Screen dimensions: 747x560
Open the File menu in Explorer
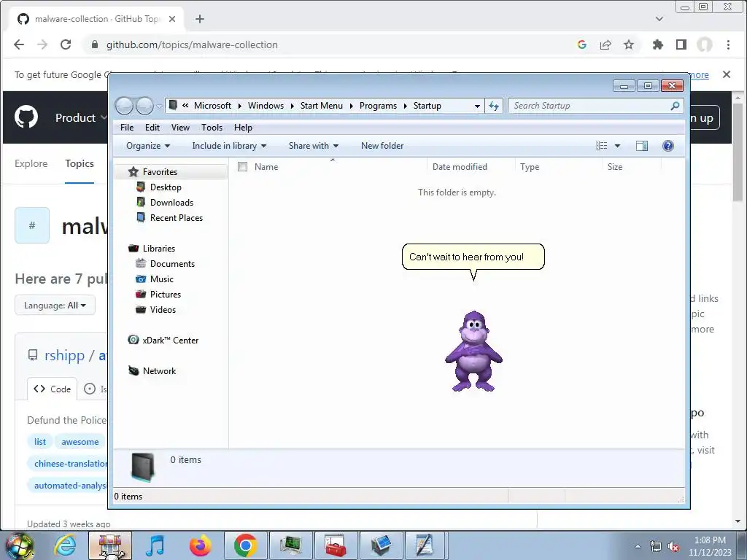coord(127,128)
